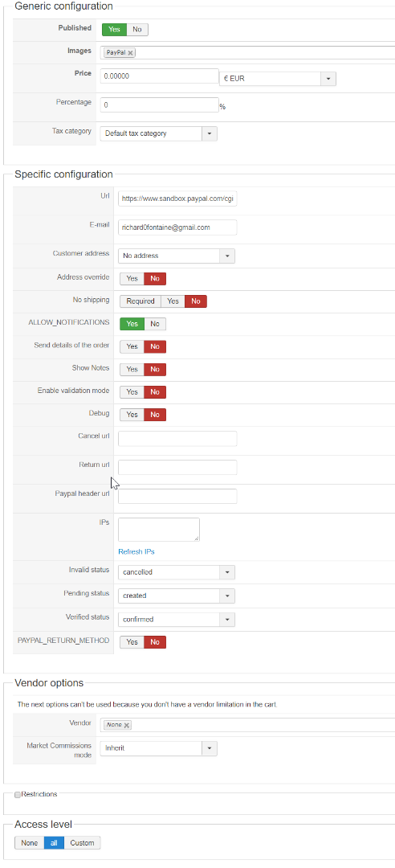Disable ALLOW_NOTIFICATIONS by choosing No

click(x=155, y=324)
